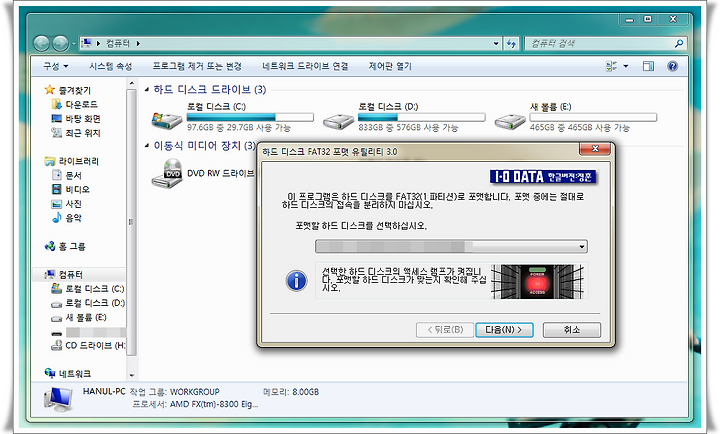Click the Forward navigation arrow in Explorer

(x=60, y=44)
